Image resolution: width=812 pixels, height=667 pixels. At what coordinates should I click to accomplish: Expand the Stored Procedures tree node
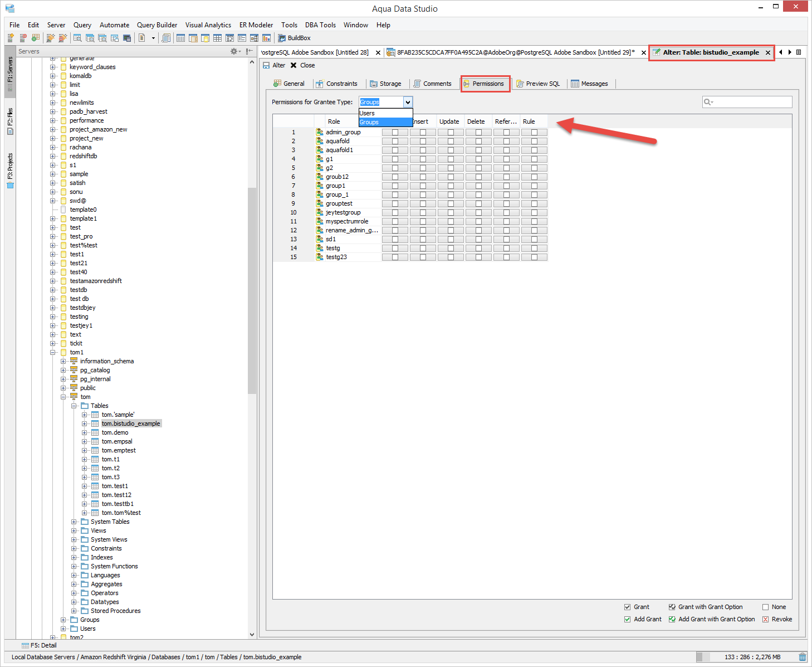pos(74,611)
